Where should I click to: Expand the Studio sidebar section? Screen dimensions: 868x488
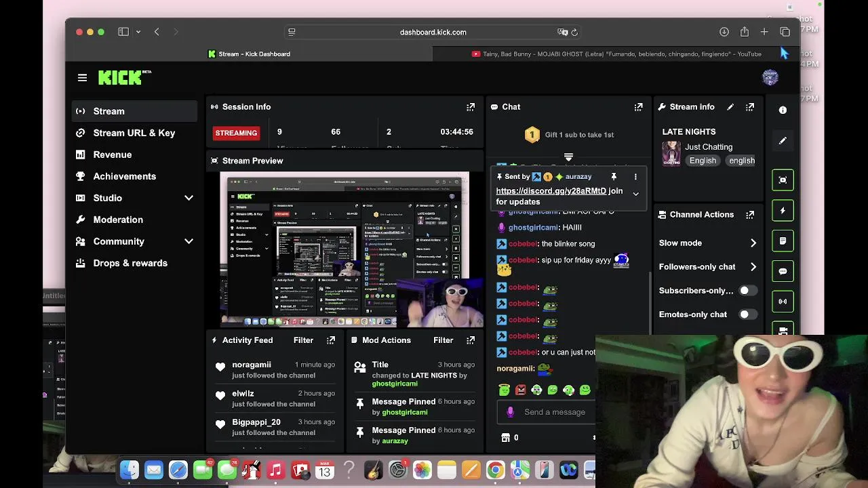[189, 198]
